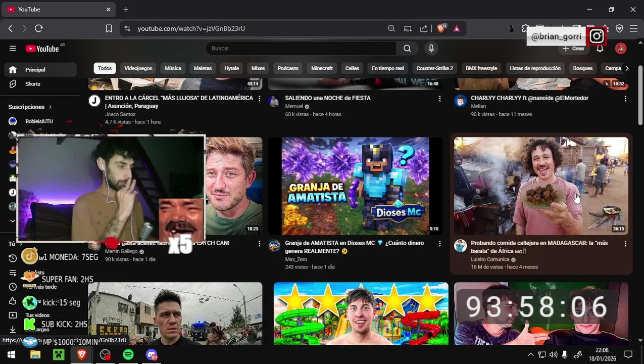Click the page vertical scrollbar
This screenshot has width=644, height=364.
tap(640, 96)
